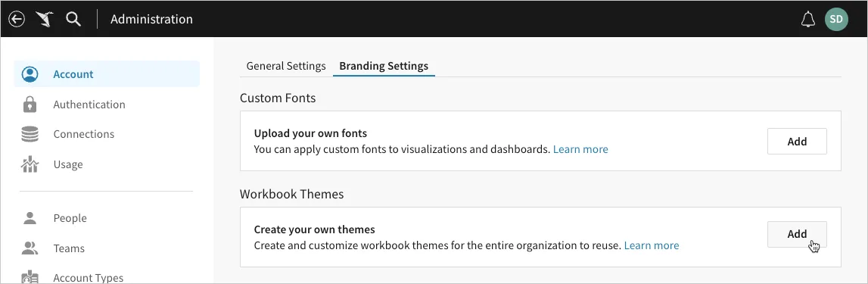Switch to the General Settings tab
868x284 pixels.
[x=285, y=66]
